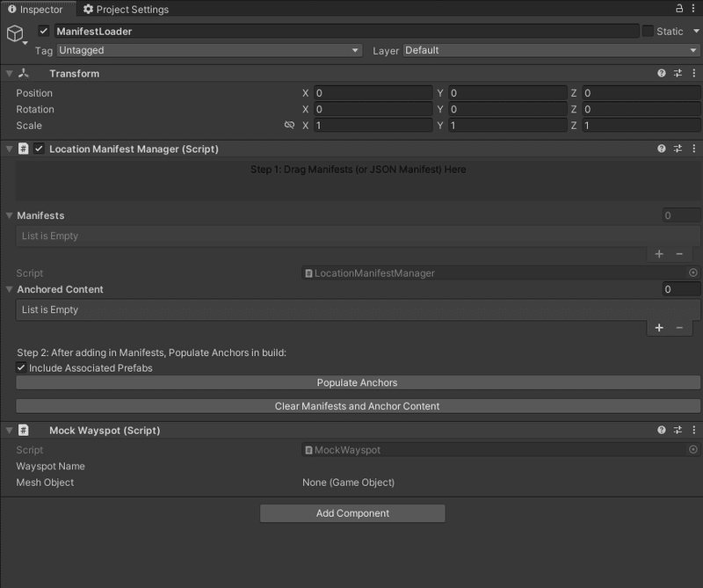Viewport: 703px width, 588px height.
Task: Open the Inspector panel options menu
Action: coord(692,8)
